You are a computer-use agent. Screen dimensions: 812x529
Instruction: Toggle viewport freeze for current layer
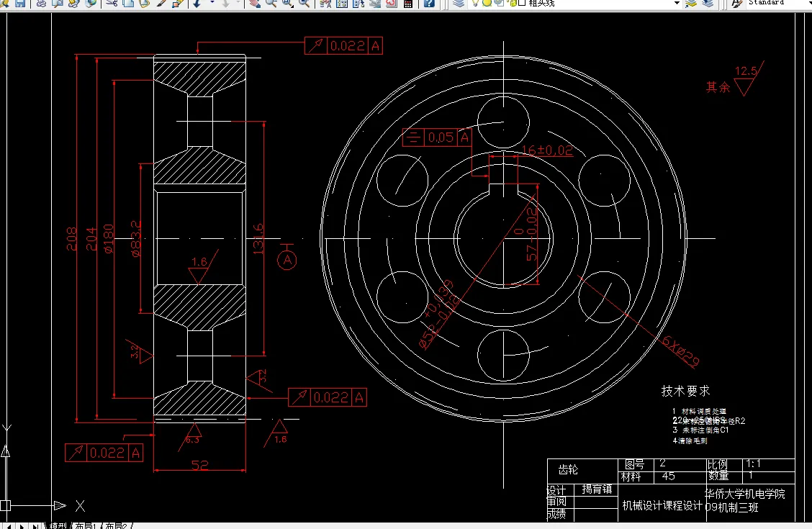coord(498,3)
